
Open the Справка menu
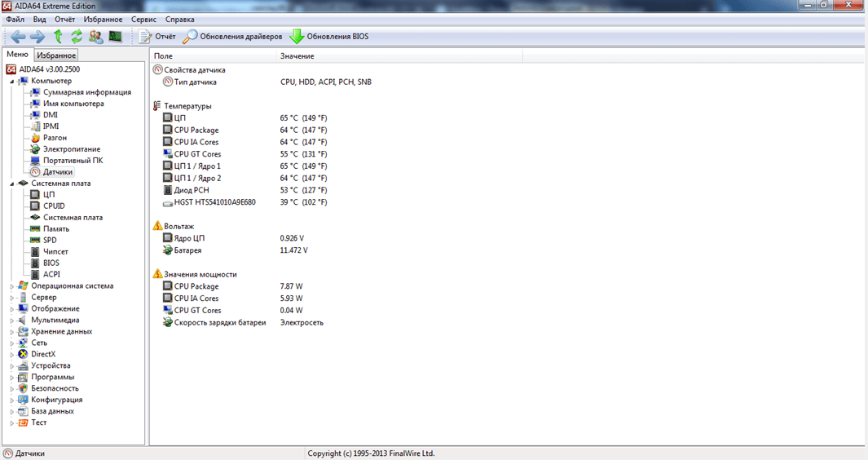pyautogui.click(x=179, y=19)
